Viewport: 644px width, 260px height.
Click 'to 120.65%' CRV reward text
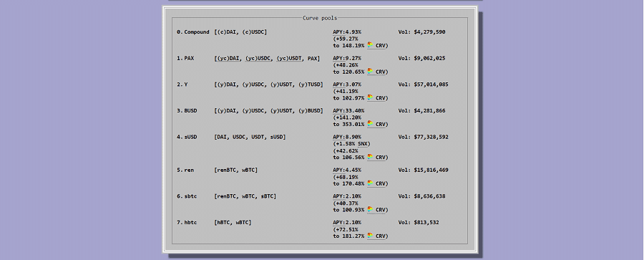[x=348, y=72]
